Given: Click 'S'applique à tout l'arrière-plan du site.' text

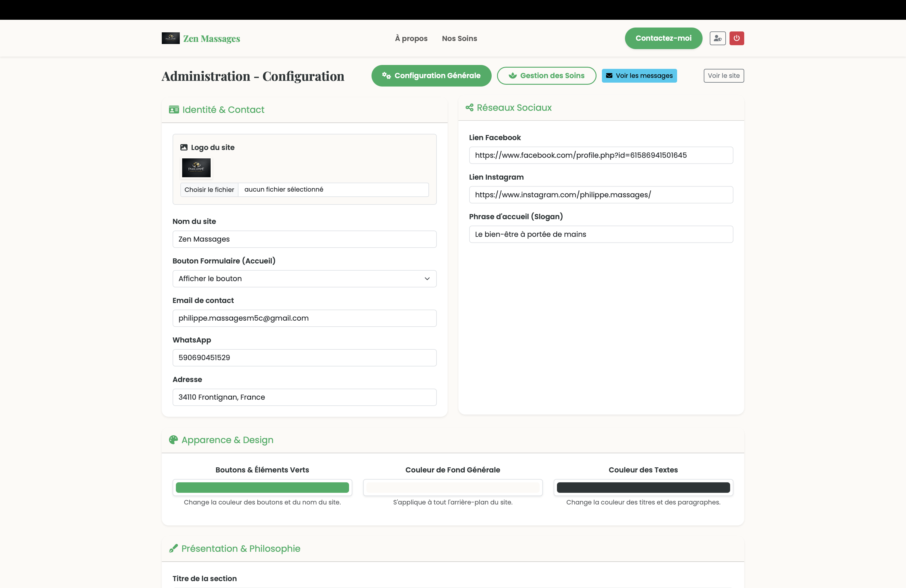Looking at the screenshot, I should (x=453, y=502).
